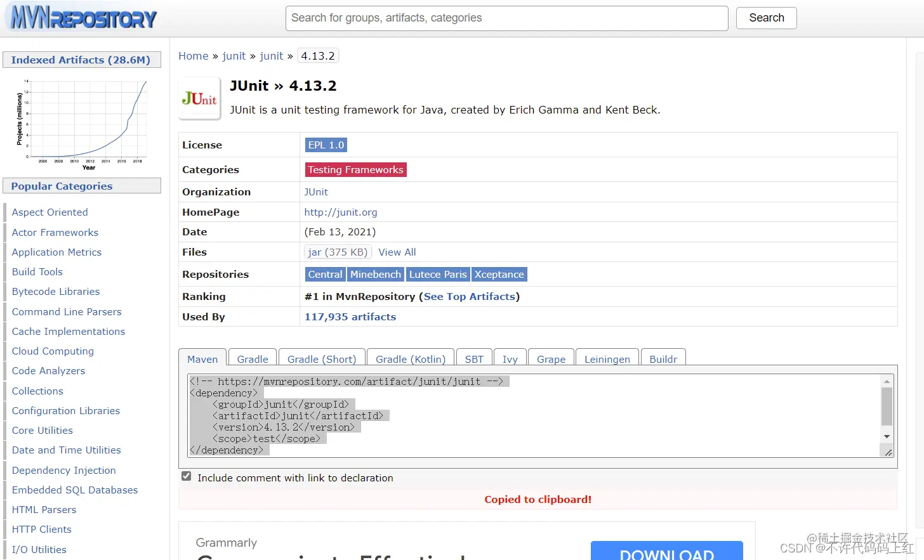The height and width of the screenshot is (560, 924).
Task: Open I/O Utilities category
Action: 39,549
